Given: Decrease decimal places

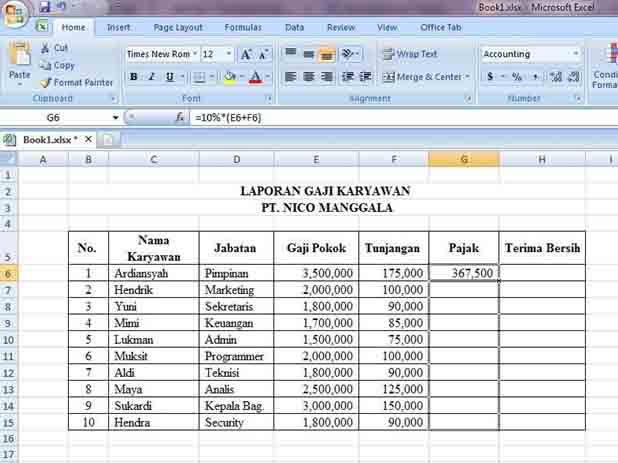Looking at the screenshot, I should coord(574,77).
